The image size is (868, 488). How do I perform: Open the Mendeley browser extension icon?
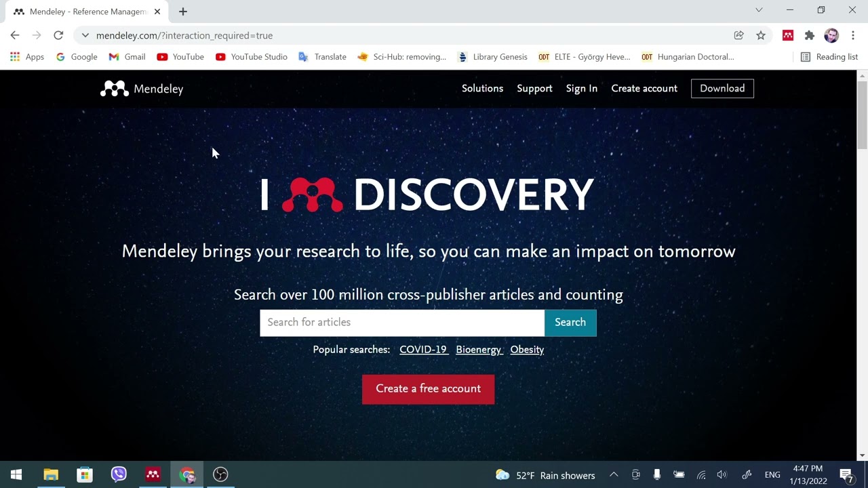pyautogui.click(x=788, y=35)
